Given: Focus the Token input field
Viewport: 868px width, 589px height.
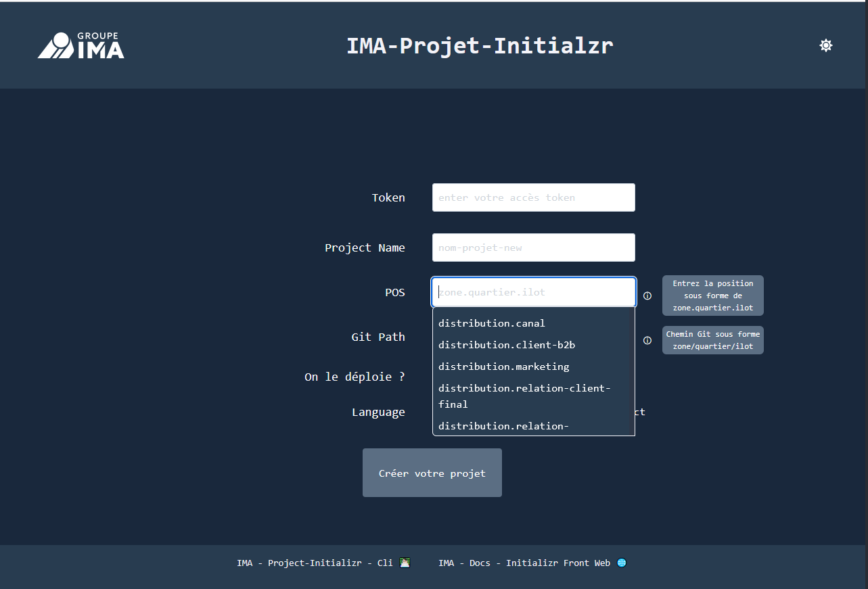Looking at the screenshot, I should pos(533,197).
